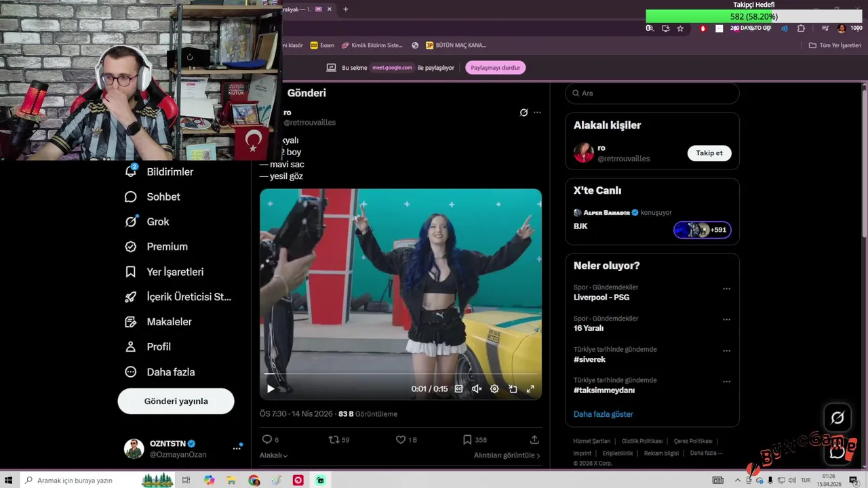868x488 pixels.
Task: Click Gizlilik Politikası footer link
Action: [x=642, y=441]
